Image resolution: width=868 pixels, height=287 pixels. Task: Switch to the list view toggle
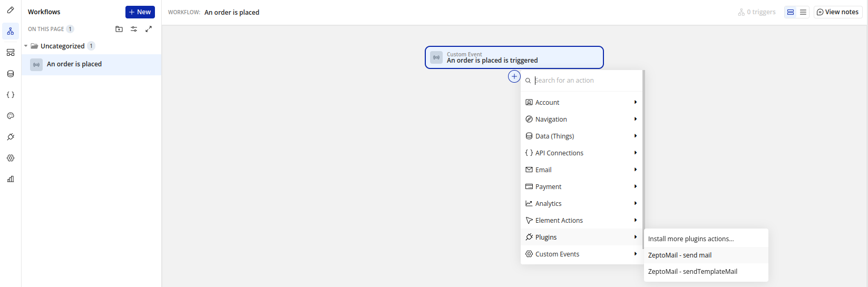tap(803, 12)
